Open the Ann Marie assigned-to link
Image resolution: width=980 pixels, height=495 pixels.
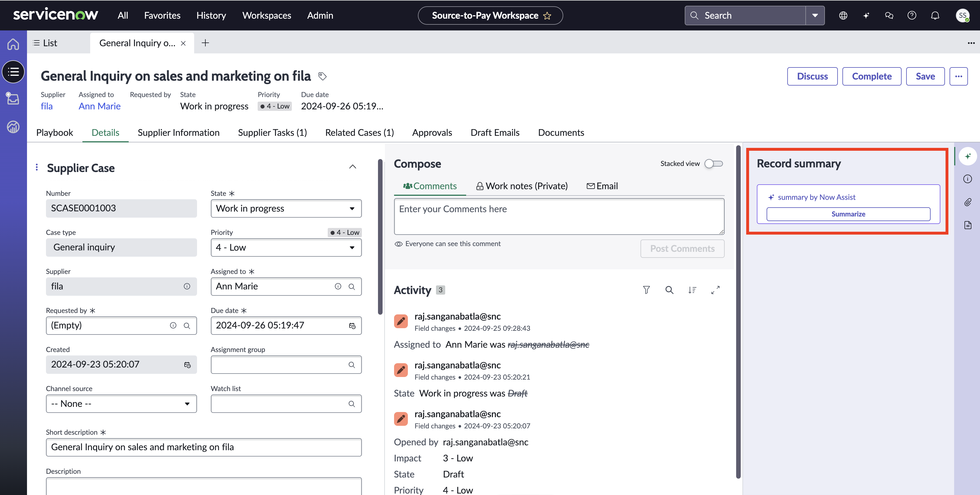pos(99,107)
